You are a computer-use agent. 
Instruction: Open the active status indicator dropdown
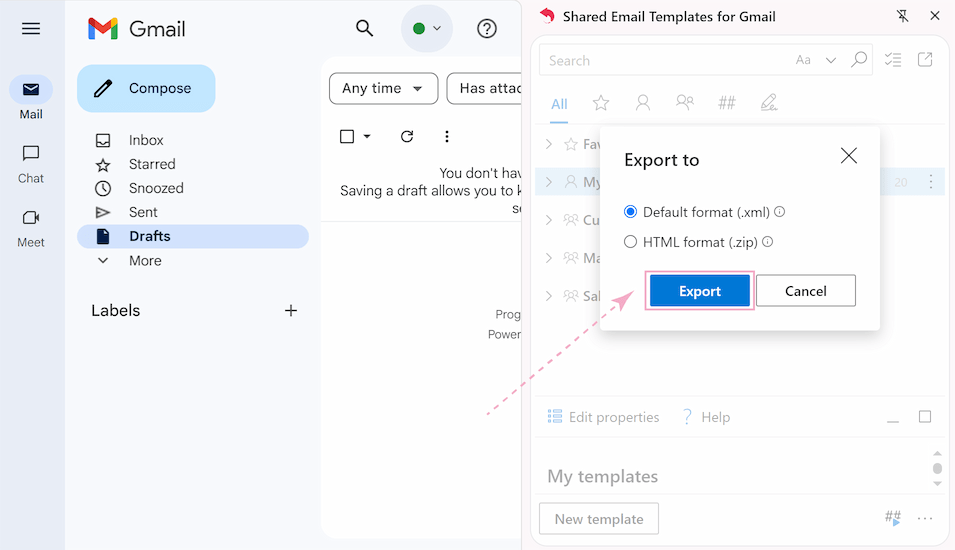(427, 29)
